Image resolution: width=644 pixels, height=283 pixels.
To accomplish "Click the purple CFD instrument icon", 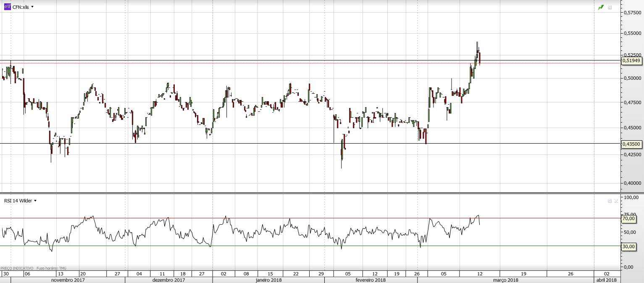I will (x=7, y=7).
